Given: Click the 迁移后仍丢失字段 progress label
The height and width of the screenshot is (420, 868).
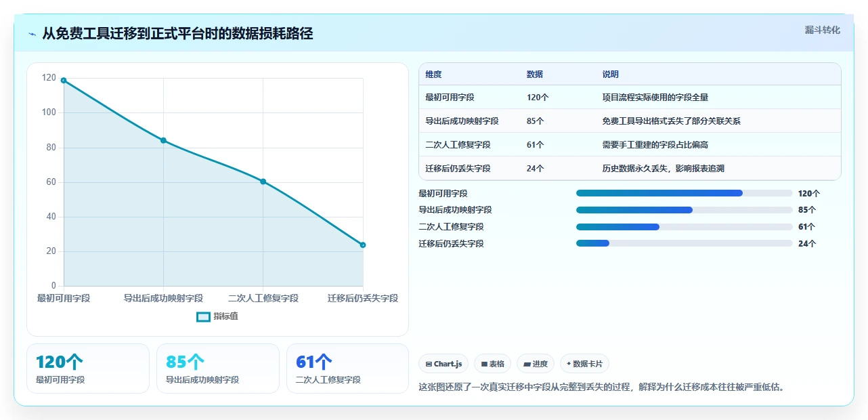Looking at the screenshot, I should pyautogui.click(x=452, y=244).
